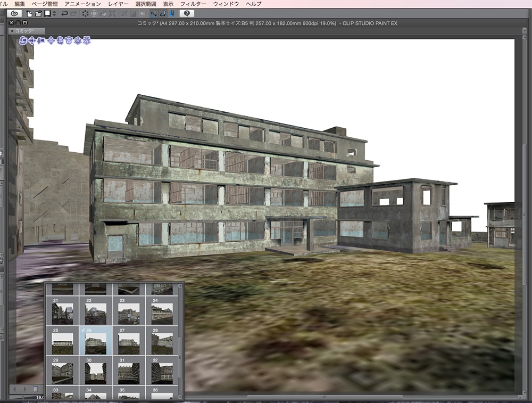
Task: Choose camera preset thumbnail 32
Action: coord(162,371)
